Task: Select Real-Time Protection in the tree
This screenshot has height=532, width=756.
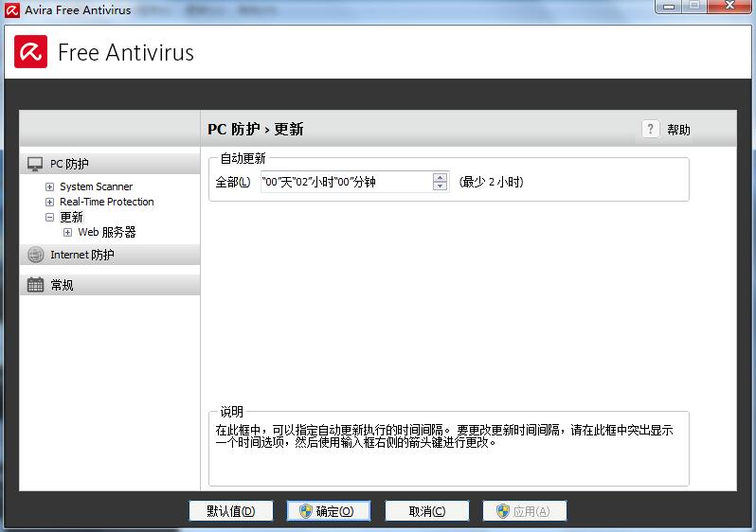Action: [x=106, y=202]
